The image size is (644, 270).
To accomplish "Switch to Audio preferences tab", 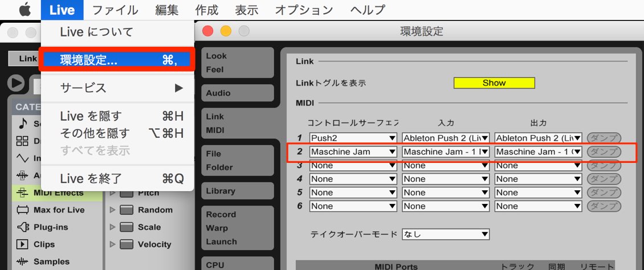I will 238,93.
